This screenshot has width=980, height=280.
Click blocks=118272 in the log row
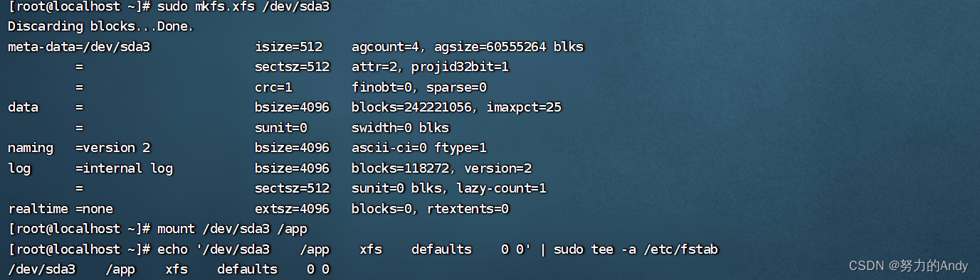click(x=400, y=168)
